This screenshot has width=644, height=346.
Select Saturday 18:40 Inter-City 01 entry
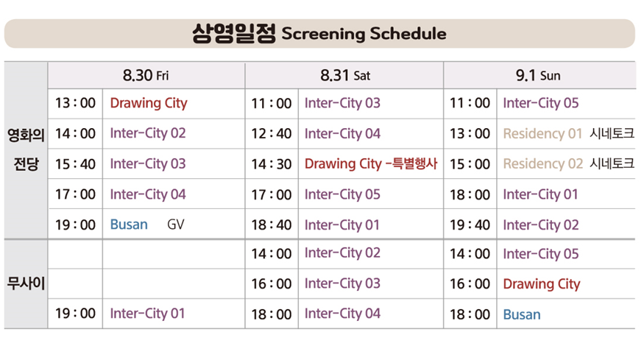click(x=342, y=225)
